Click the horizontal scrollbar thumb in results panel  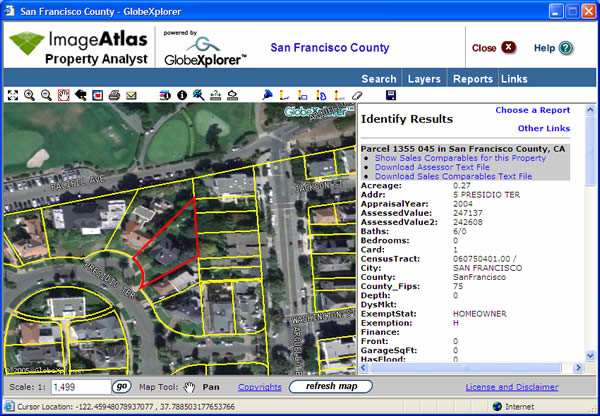click(465, 368)
